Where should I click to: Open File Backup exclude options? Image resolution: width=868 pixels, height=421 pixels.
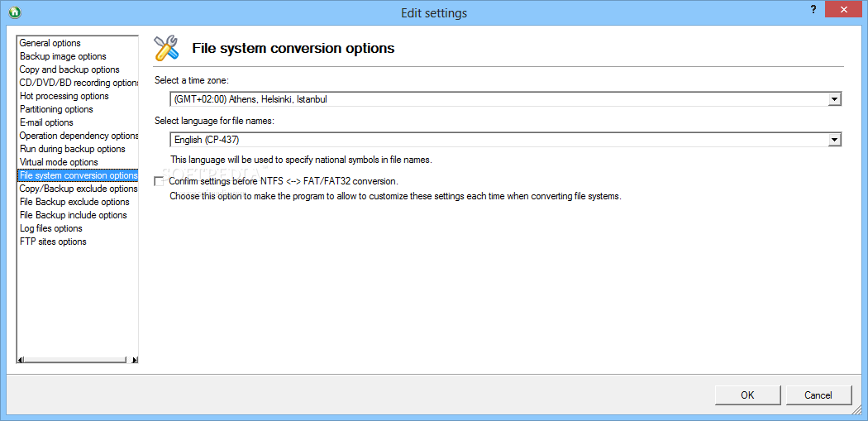coord(78,202)
